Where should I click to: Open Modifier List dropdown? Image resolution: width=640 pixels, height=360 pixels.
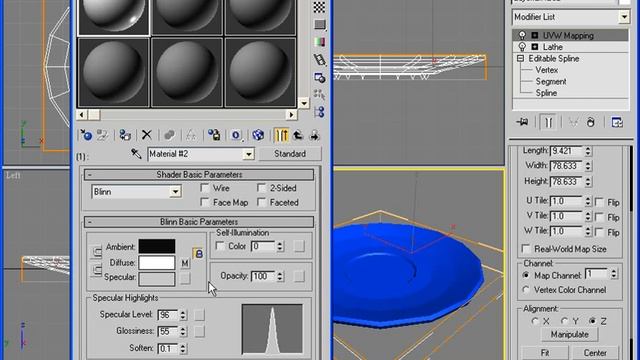point(624,17)
